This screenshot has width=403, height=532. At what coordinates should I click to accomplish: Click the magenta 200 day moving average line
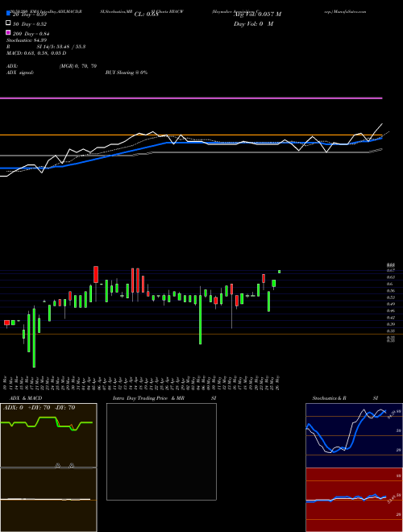(x=191, y=98)
